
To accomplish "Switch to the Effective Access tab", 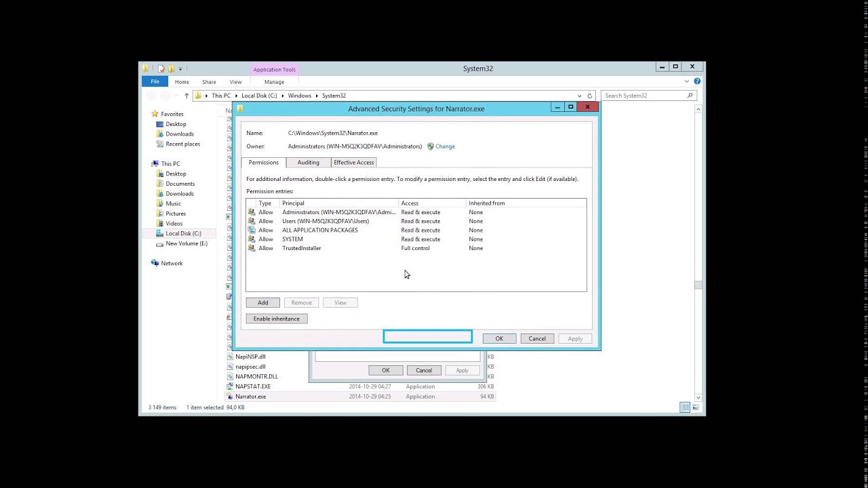I will (x=353, y=163).
